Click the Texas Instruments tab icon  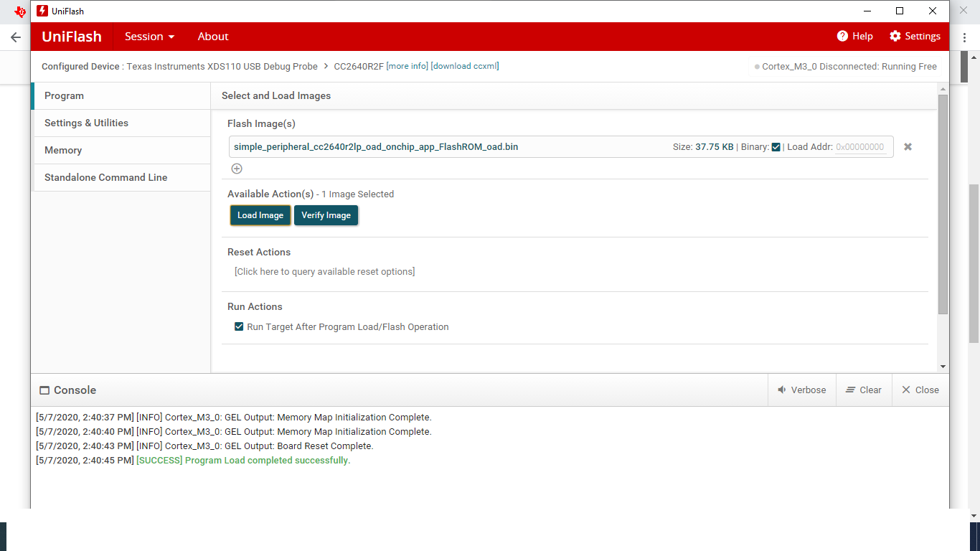[x=20, y=11]
